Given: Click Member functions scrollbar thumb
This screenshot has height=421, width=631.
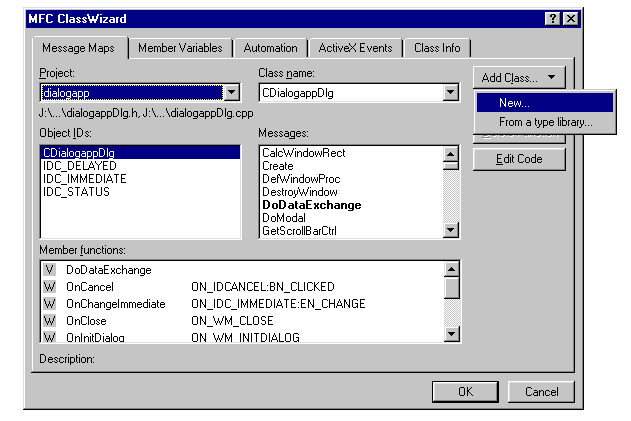Looking at the screenshot, I should (452, 287).
